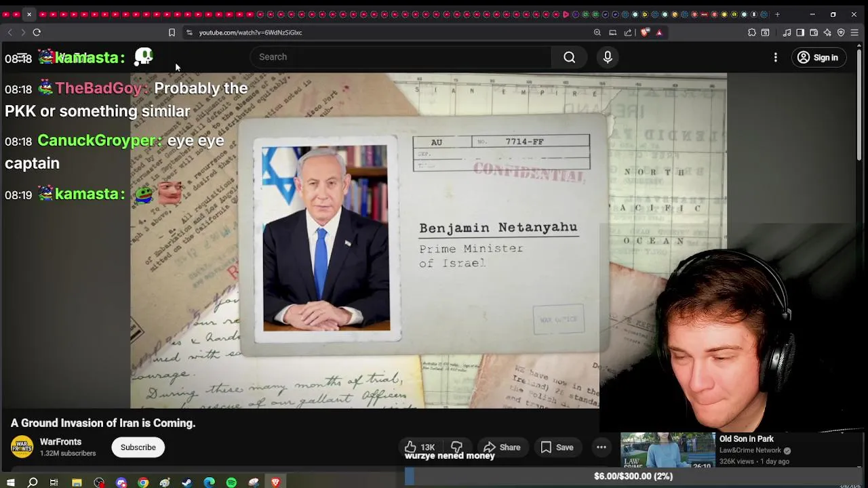
Task: Bookmark this page with the bookmark icon
Action: tap(172, 32)
